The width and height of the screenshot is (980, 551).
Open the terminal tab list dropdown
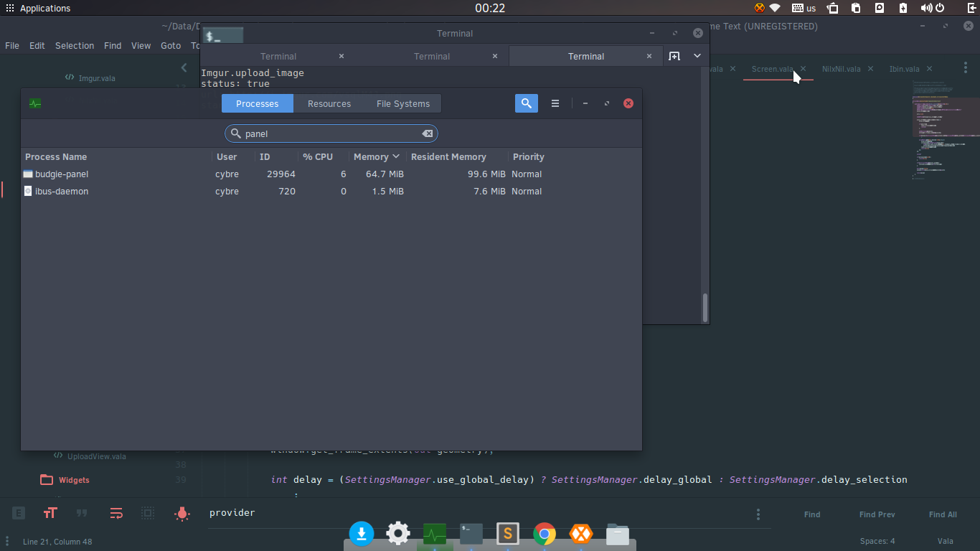pos(697,56)
